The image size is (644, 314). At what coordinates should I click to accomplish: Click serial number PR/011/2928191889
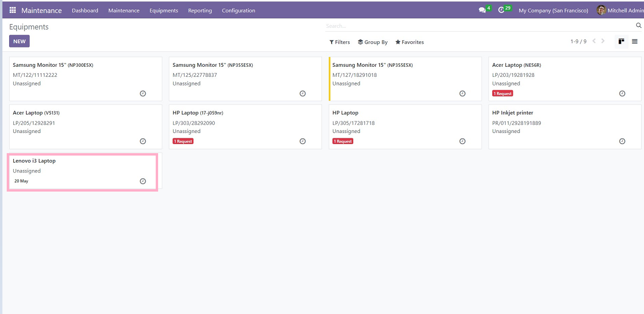tap(517, 123)
